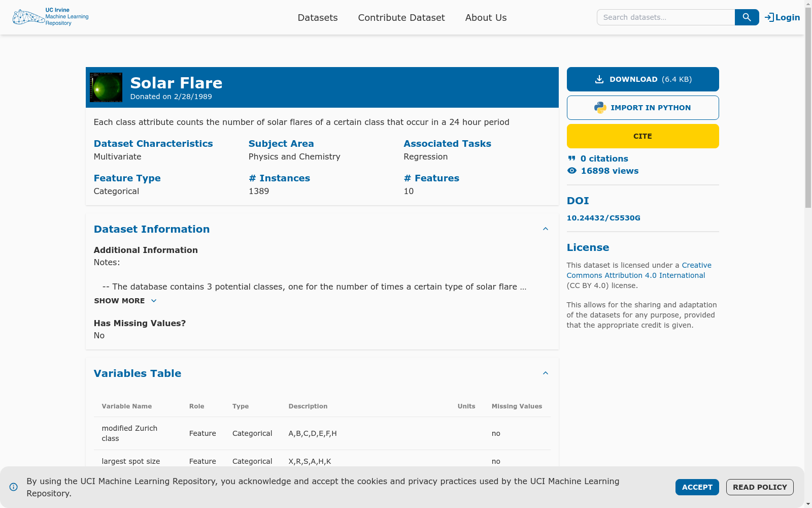Click the Description column header
The width and height of the screenshot is (812, 508).
tap(308, 406)
